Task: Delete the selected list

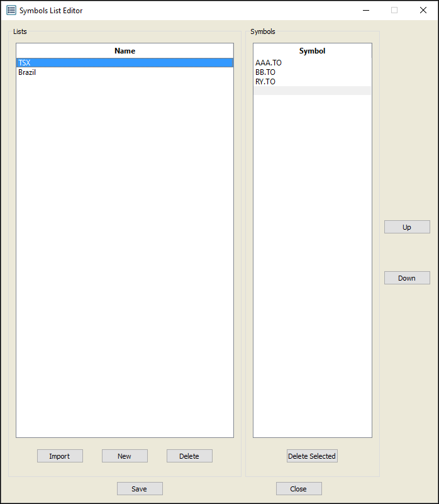Action: 189,456
